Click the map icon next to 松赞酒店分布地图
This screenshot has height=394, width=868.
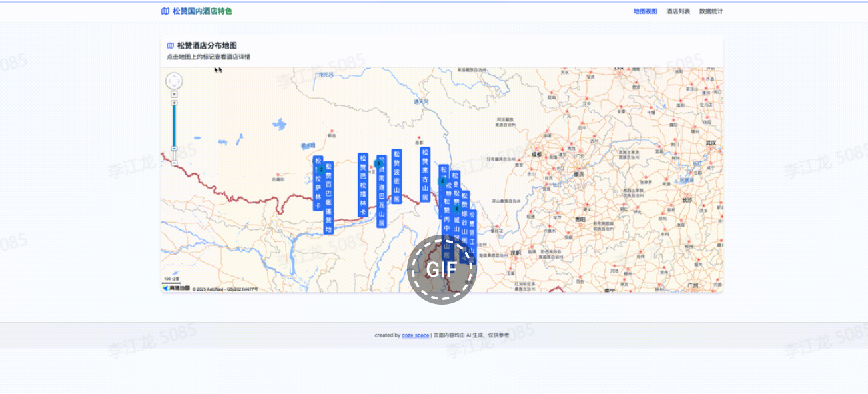pyautogui.click(x=171, y=46)
